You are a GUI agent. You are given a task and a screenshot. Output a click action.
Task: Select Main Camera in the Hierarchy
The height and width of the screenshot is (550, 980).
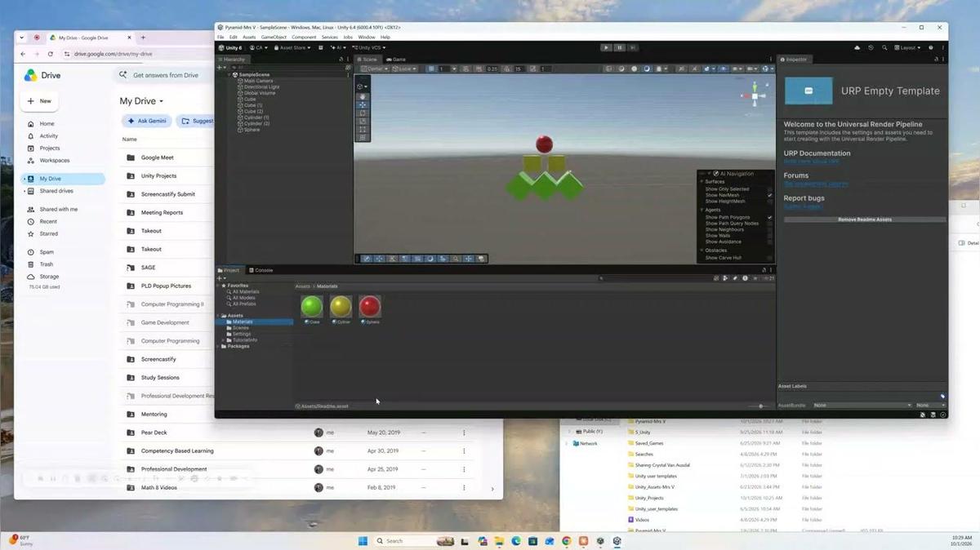(258, 81)
